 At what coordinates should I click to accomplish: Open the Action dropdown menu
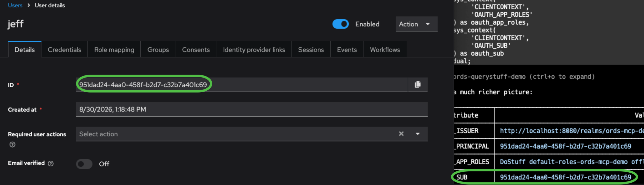tap(416, 24)
